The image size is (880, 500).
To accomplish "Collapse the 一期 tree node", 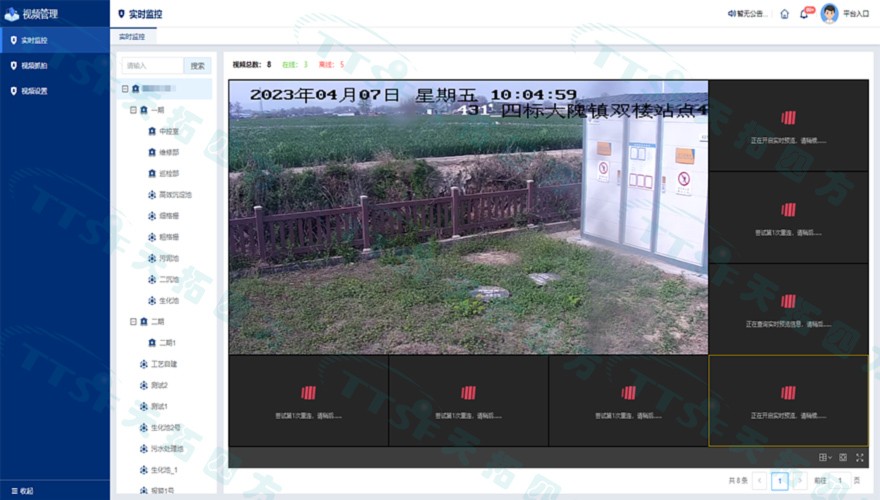I will point(133,110).
